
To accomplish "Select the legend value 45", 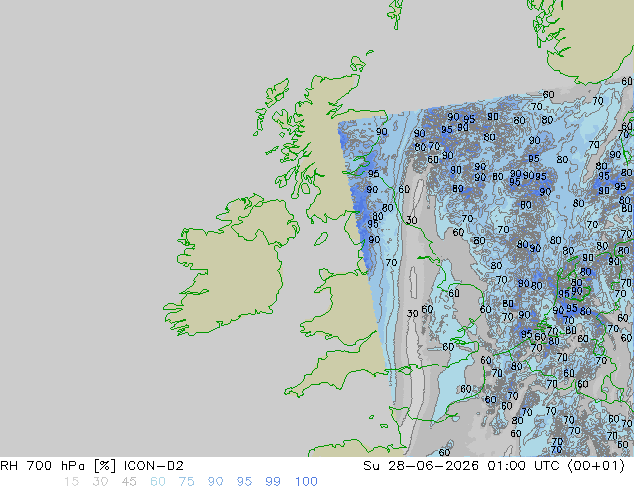I will [129, 482].
